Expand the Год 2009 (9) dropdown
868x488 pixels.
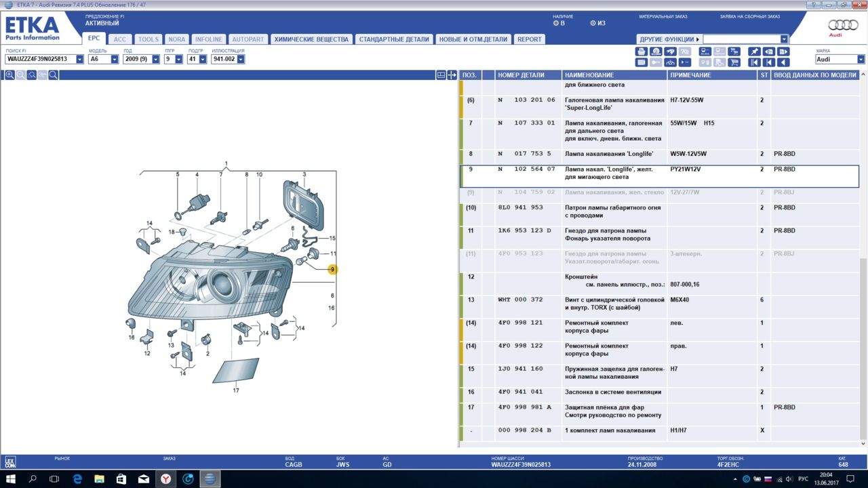[156, 60]
